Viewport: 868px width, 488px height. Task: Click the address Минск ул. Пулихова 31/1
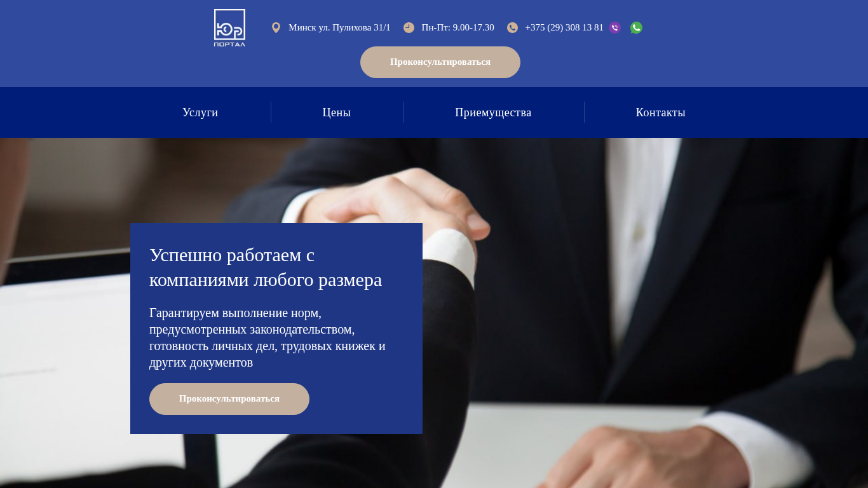(339, 27)
